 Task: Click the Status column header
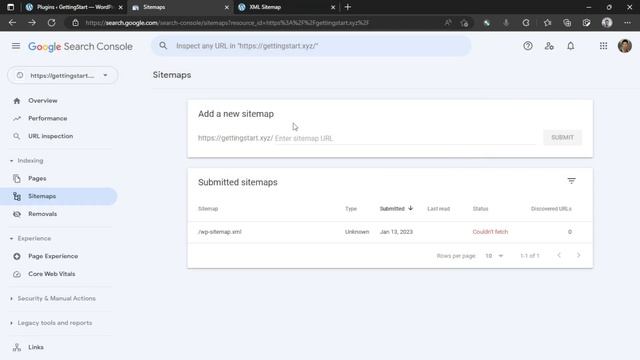[x=480, y=209]
